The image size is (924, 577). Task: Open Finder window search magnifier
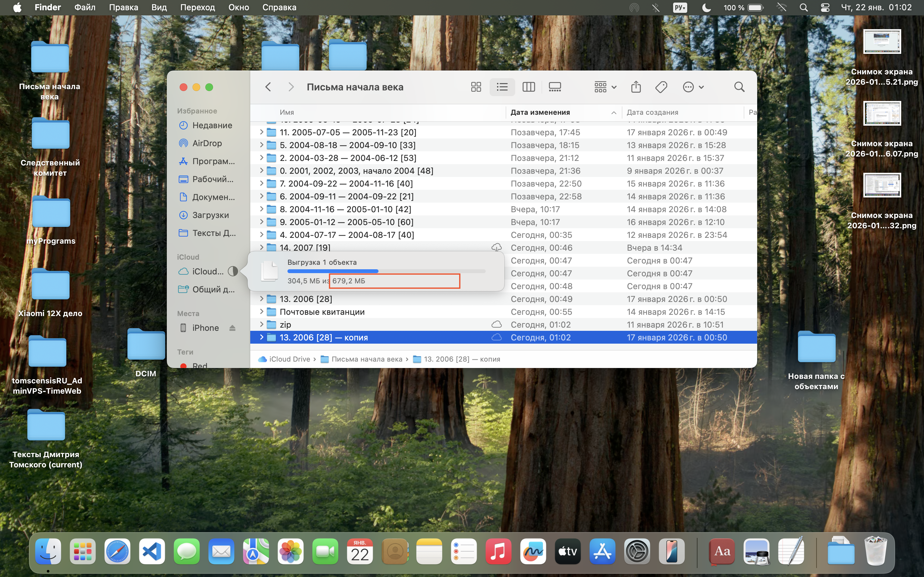(739, 87)
